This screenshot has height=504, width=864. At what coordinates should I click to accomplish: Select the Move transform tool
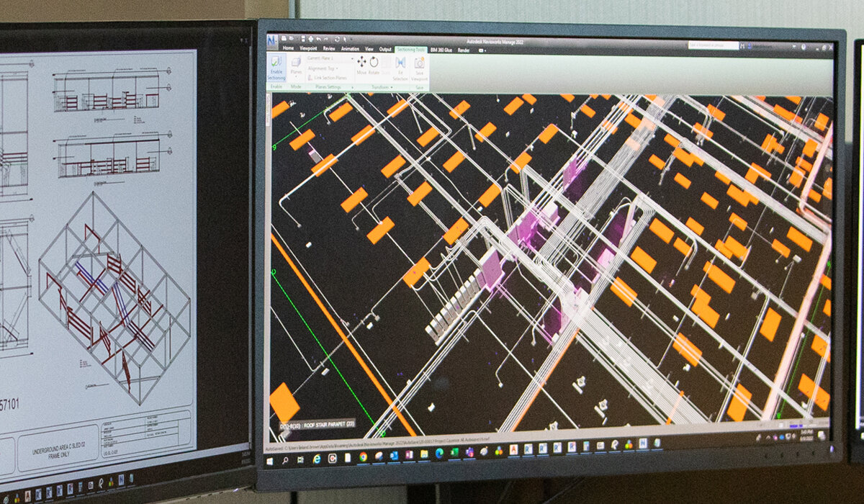[x=361, y=66]
